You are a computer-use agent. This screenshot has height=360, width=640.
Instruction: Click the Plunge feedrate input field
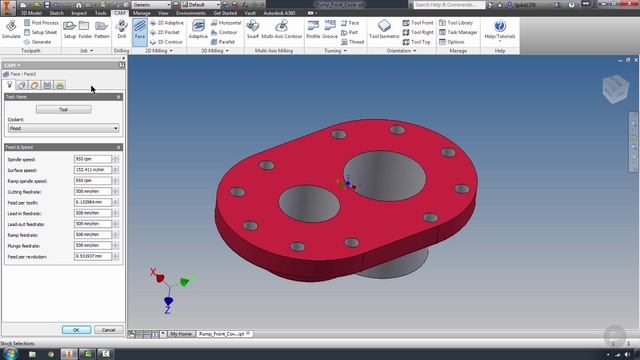click(93, 246)
